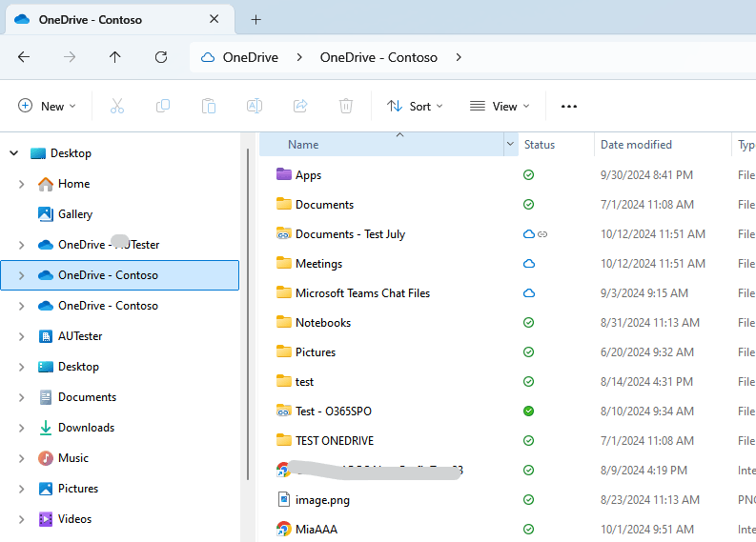Open the New item dropdown

point(47,106)
